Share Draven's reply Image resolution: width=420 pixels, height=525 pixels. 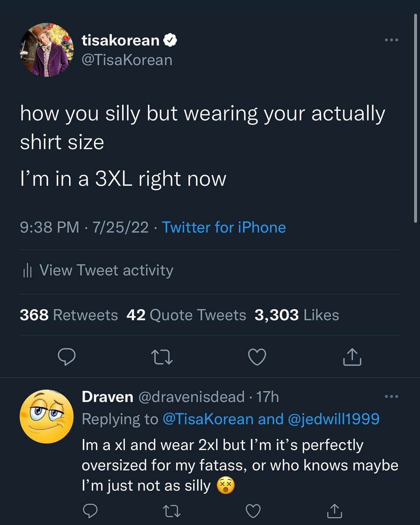[x=334, y=511]
